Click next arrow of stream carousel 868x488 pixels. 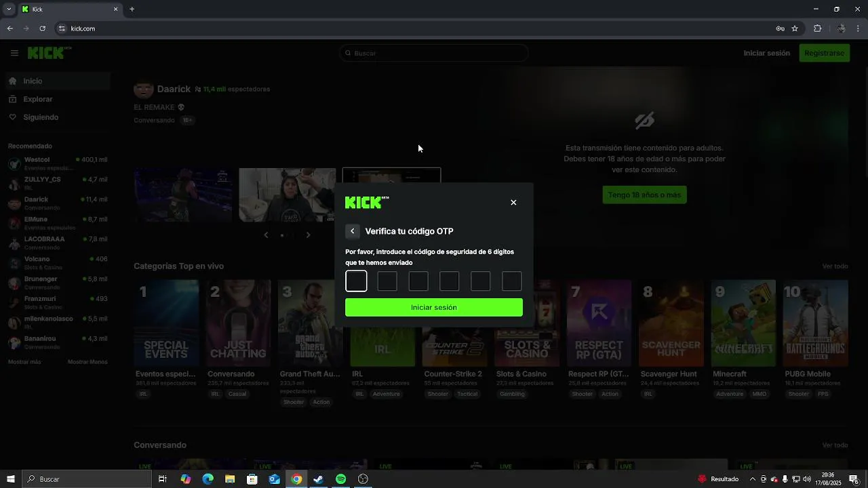[308, 235]
